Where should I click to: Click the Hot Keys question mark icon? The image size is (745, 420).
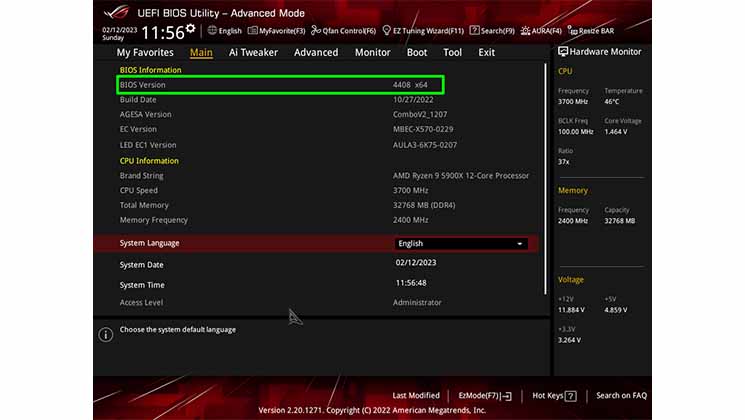571,396
